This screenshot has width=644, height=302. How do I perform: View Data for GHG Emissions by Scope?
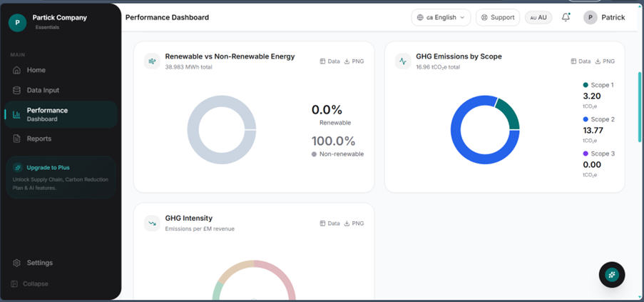tap(581, 61)
